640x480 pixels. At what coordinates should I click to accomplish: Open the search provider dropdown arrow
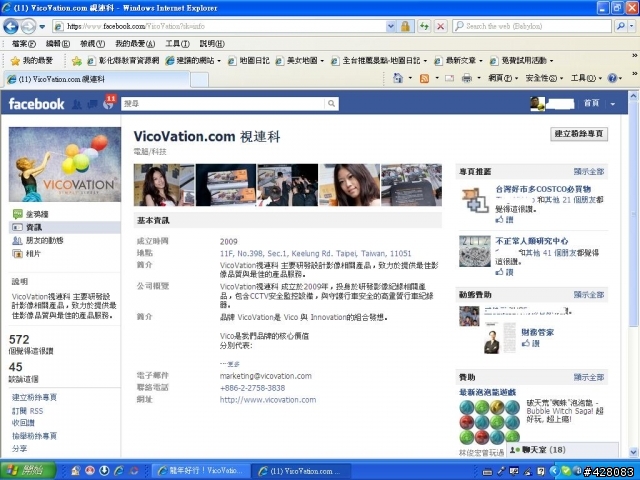tap(631, 26)
